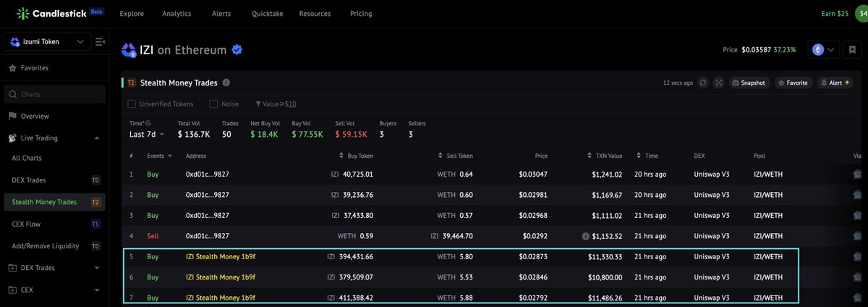The width and height of the screenshot is (868, 307).
Task: Open the Events filter dropdown
Action: (x=159, y=156)
